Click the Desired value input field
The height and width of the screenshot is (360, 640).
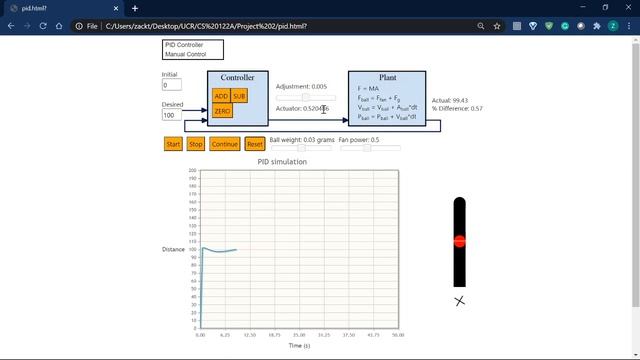[x=172, y=115]
